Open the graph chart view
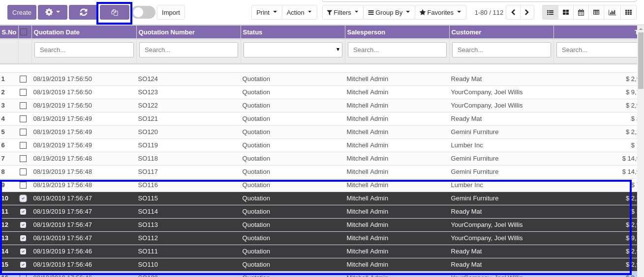 (612, 12)
